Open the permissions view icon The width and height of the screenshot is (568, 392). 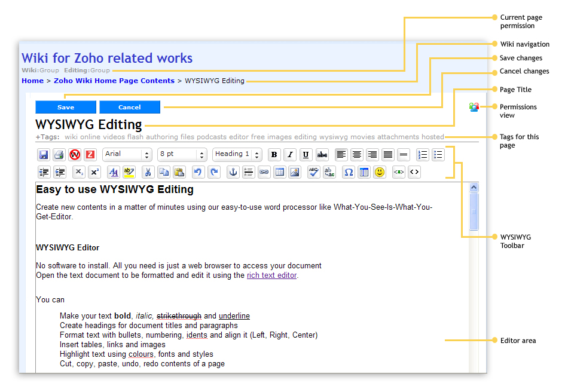click(474, 107)
